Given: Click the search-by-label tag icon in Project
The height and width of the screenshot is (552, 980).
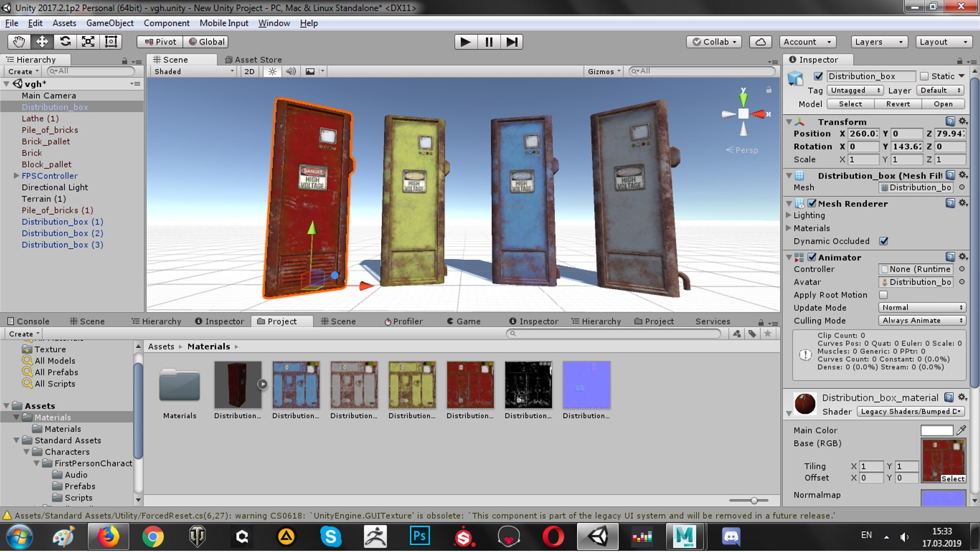Looking at the screenshot, I should click(752, 334).
